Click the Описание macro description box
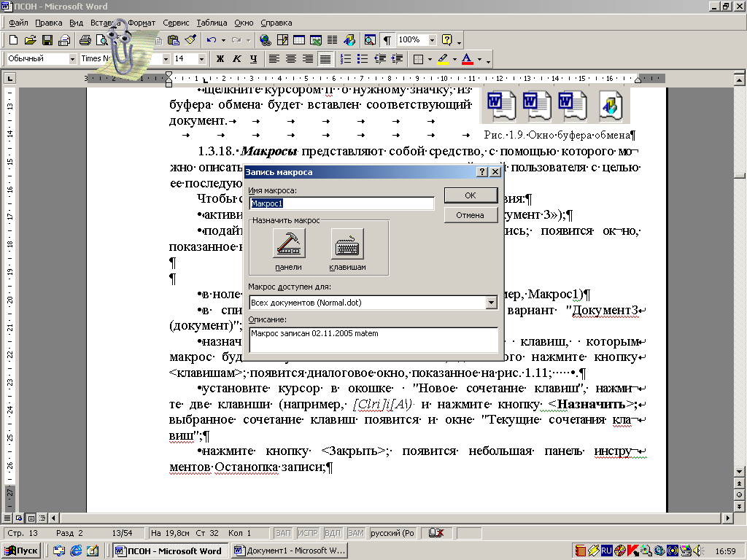 [373, 340]
